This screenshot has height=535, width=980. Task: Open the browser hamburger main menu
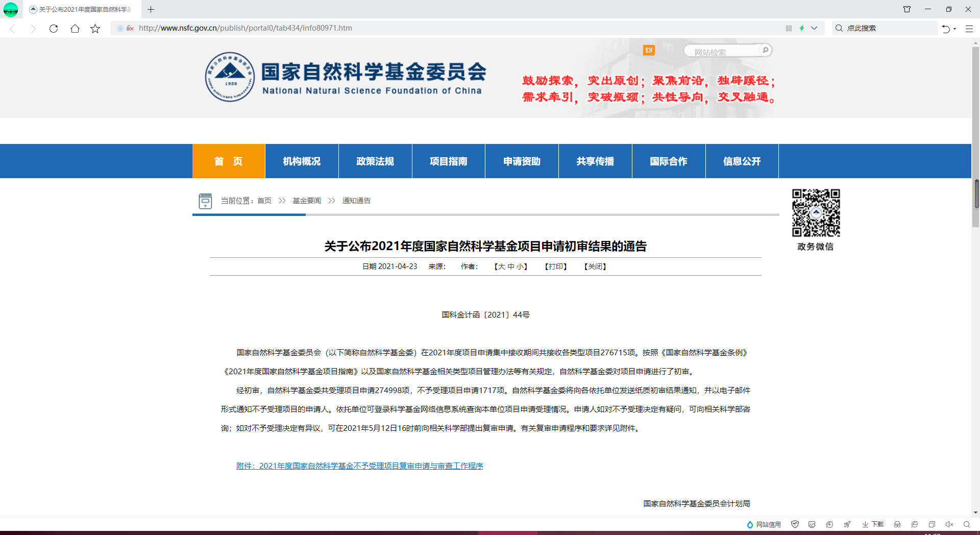click(969, 29)
